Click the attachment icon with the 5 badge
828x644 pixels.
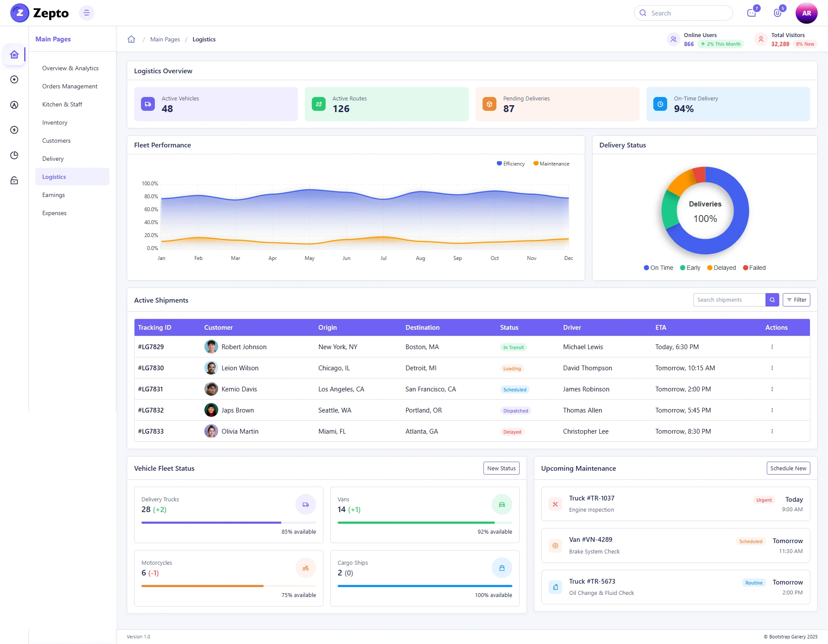coord(778,13)
